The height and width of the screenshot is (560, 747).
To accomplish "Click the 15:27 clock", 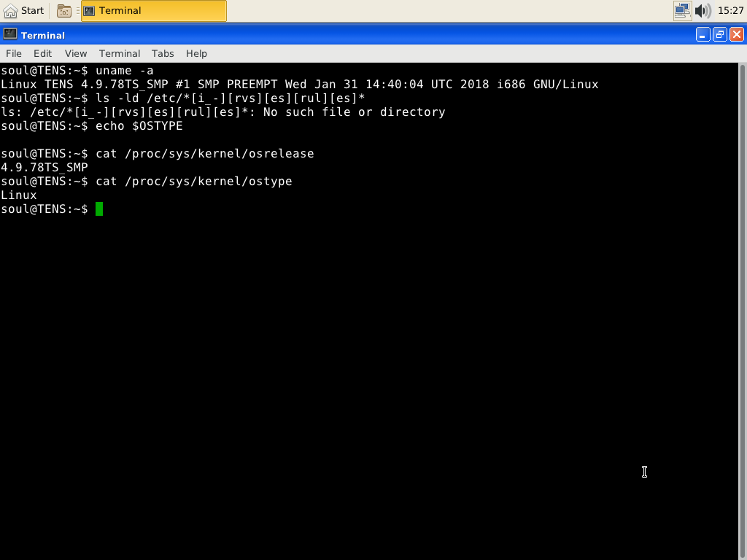I will click(730, 10).
